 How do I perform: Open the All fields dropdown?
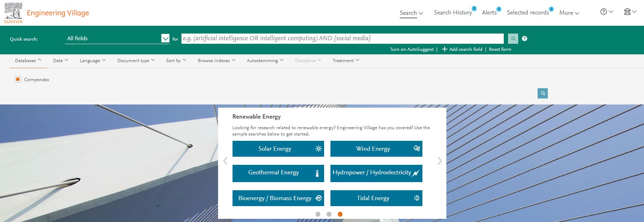(x=117, y=38)
